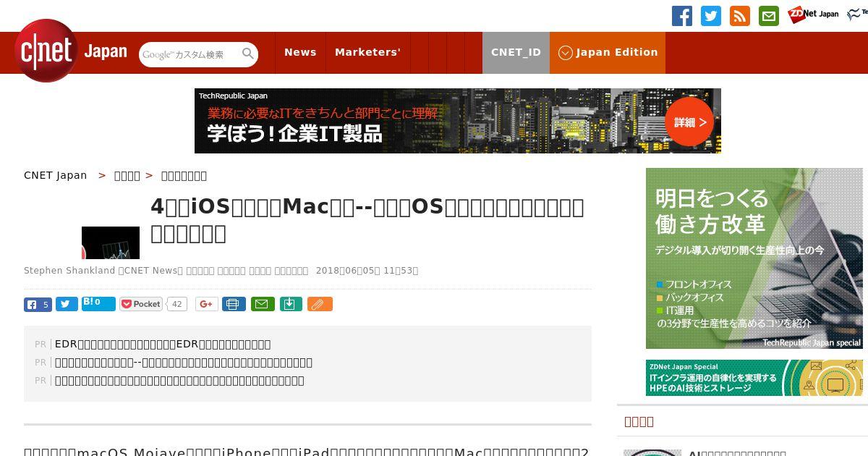This screenshot has width=868, height=456.
Task: Follow the second breadcrumb link
Action: click(x=127, y=175)
